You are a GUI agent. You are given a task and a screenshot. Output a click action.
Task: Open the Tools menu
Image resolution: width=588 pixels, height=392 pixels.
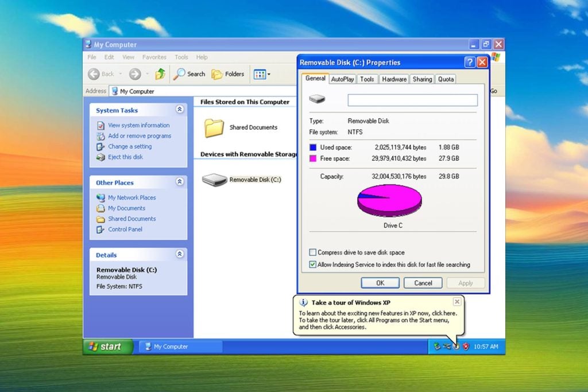[181, 57]
